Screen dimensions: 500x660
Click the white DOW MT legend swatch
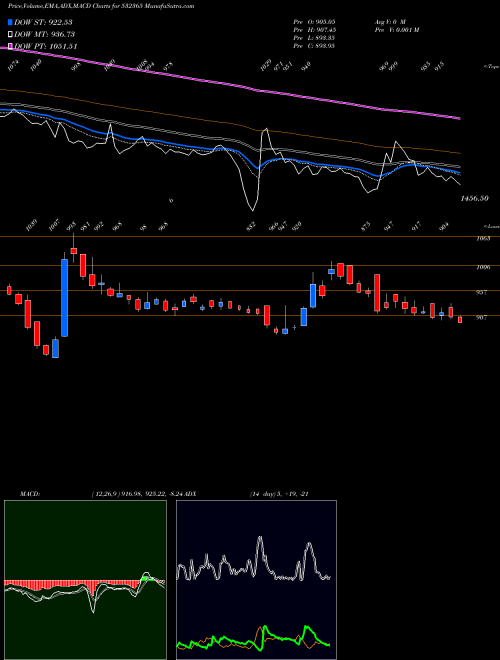(x=10, y=34)
